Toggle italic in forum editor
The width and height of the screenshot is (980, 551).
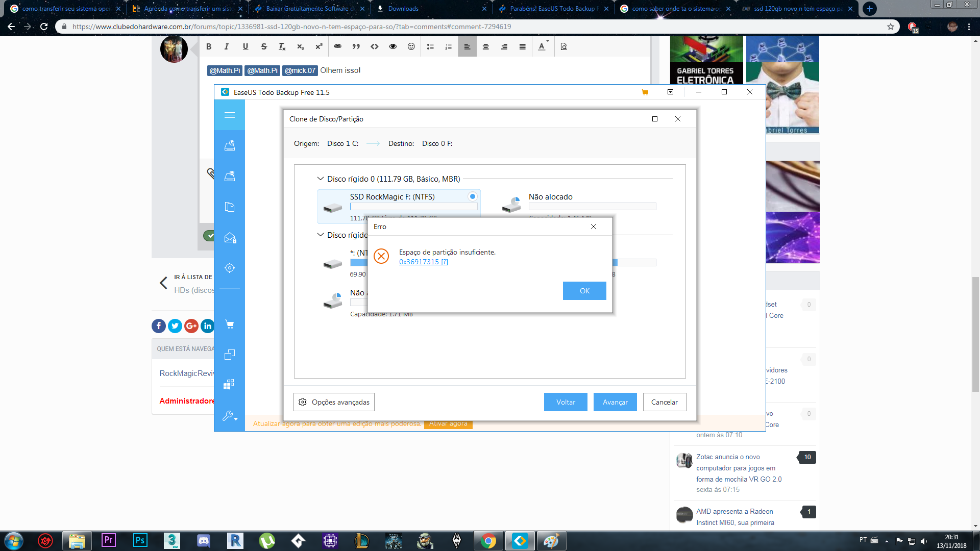pyautogui.click(x=227, y=46)
